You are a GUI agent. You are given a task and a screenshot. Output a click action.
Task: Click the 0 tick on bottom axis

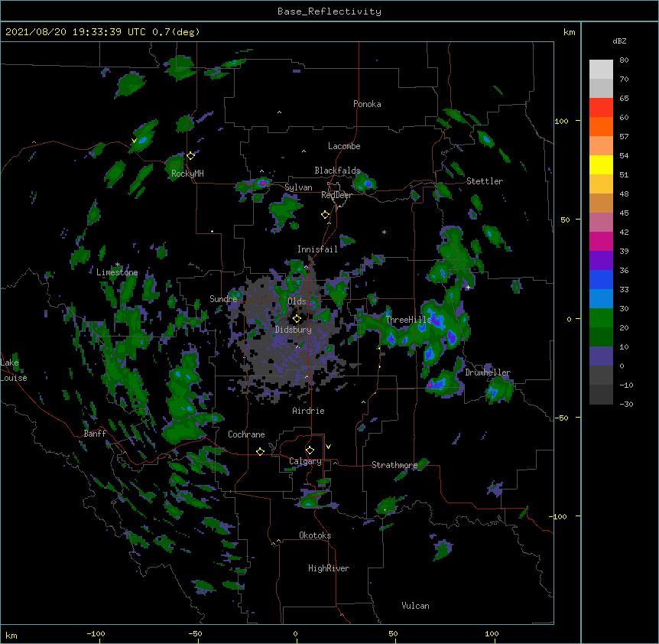[x=295, y=634]
